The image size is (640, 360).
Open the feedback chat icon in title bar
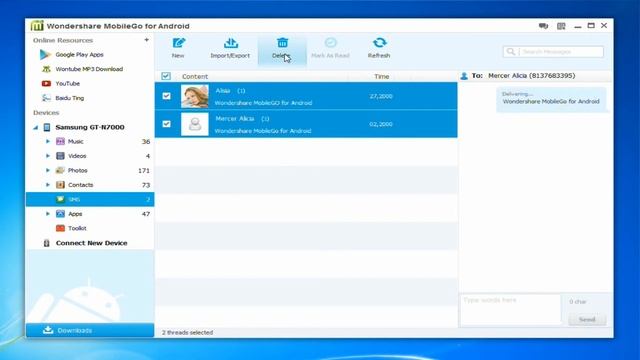coord(543,26)
